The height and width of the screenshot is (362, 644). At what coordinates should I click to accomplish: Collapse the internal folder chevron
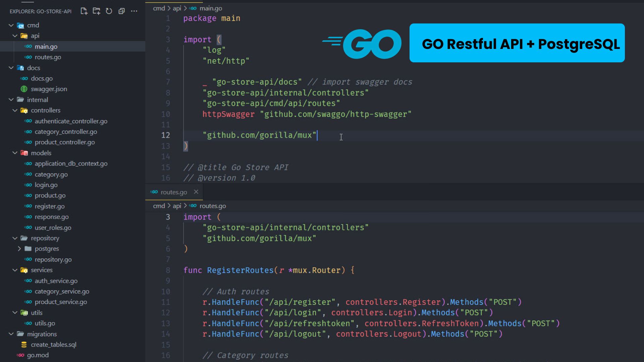(x=11, y=100)
